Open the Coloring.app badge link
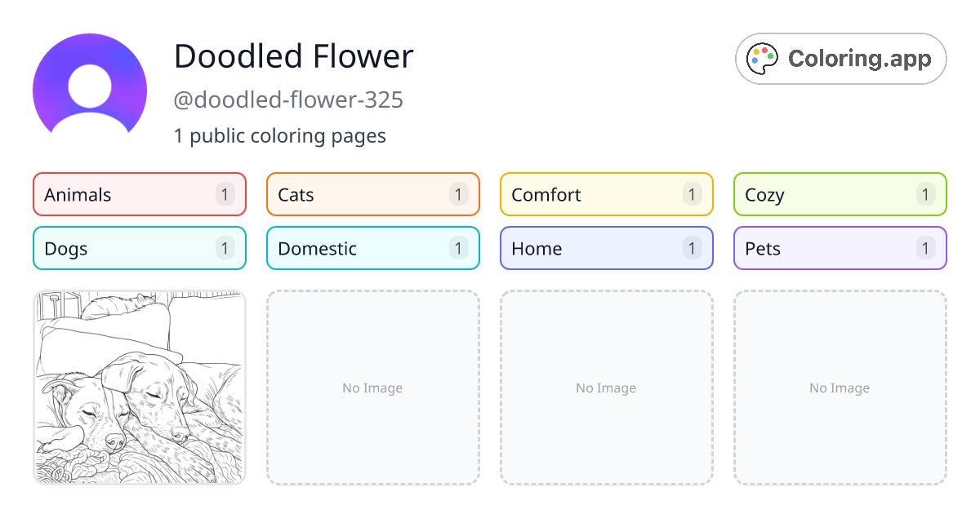 (841, 59)
